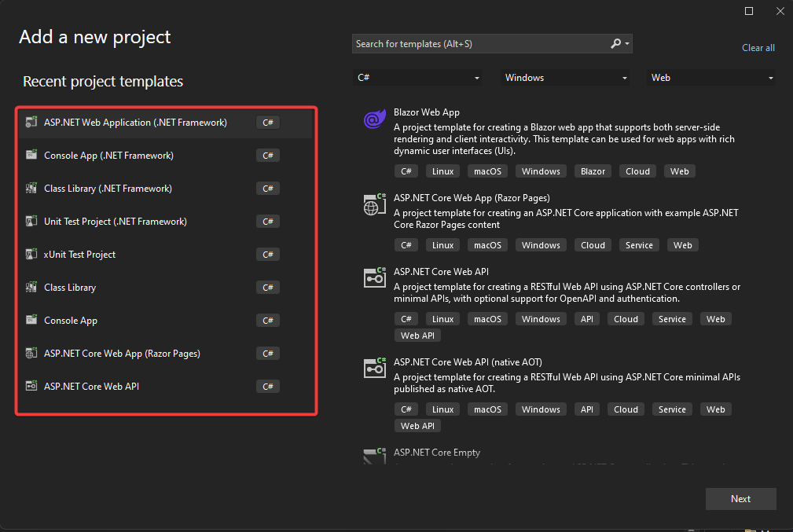Pick recent ASP.NET Core Web API template

click(91, 387)
